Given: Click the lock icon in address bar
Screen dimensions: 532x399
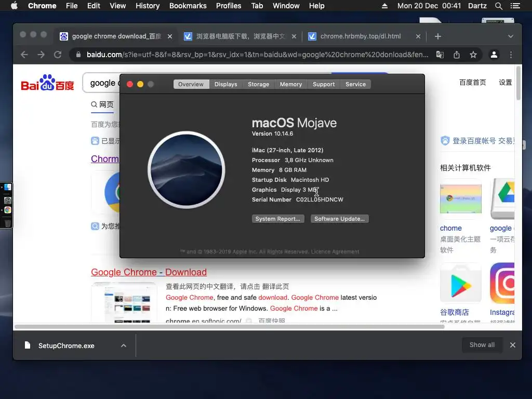Looking at the screenshot, I should point(78,54).
